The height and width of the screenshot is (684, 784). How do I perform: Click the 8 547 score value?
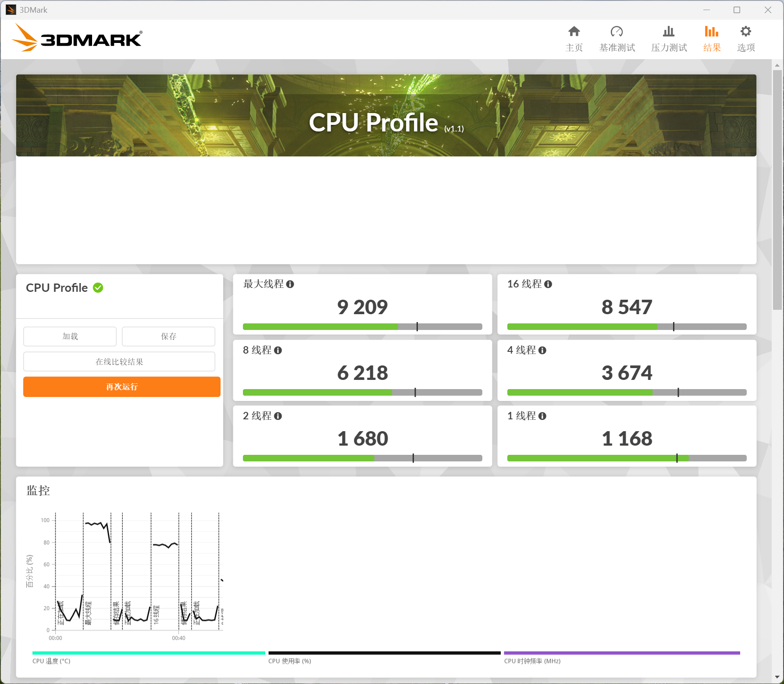pos(627,307)
